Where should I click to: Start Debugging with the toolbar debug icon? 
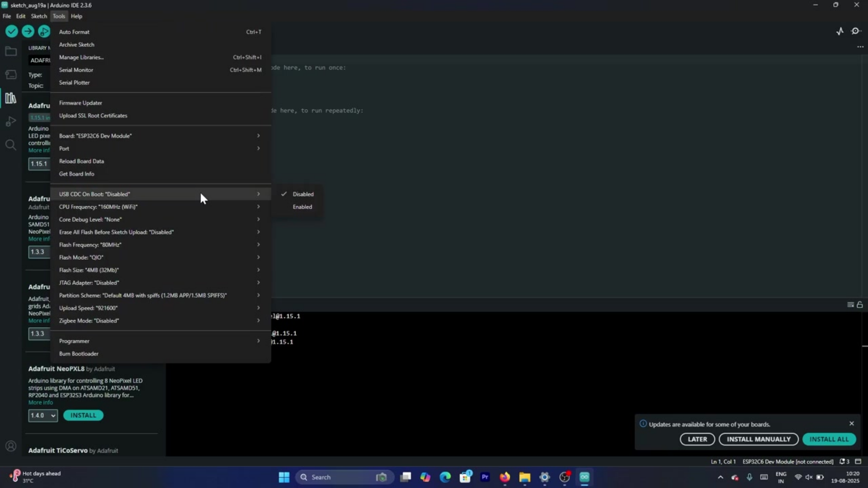point(44,31)
